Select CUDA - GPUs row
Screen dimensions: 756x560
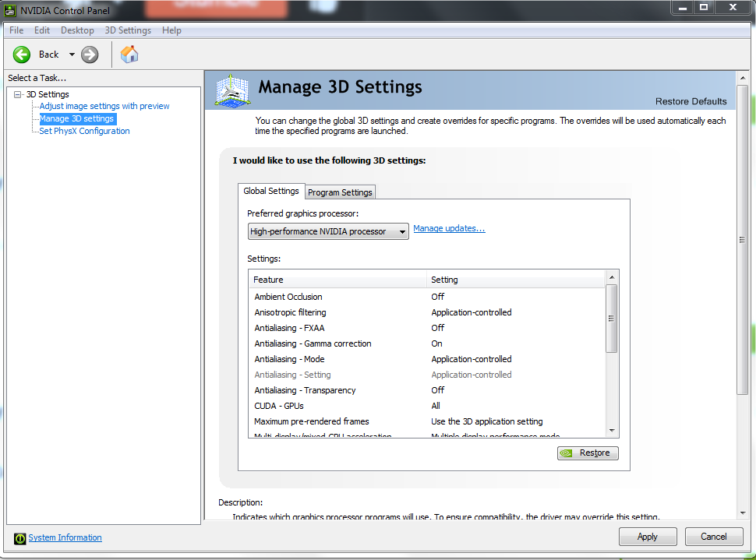pyautogui.click(x=426, y=406)
